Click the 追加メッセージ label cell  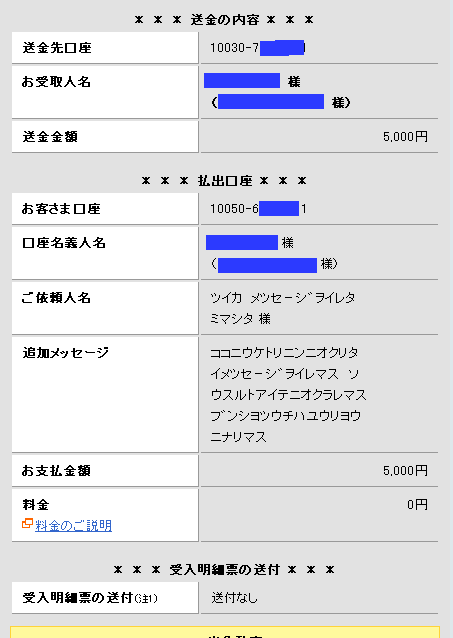click(x=105, y=394)
